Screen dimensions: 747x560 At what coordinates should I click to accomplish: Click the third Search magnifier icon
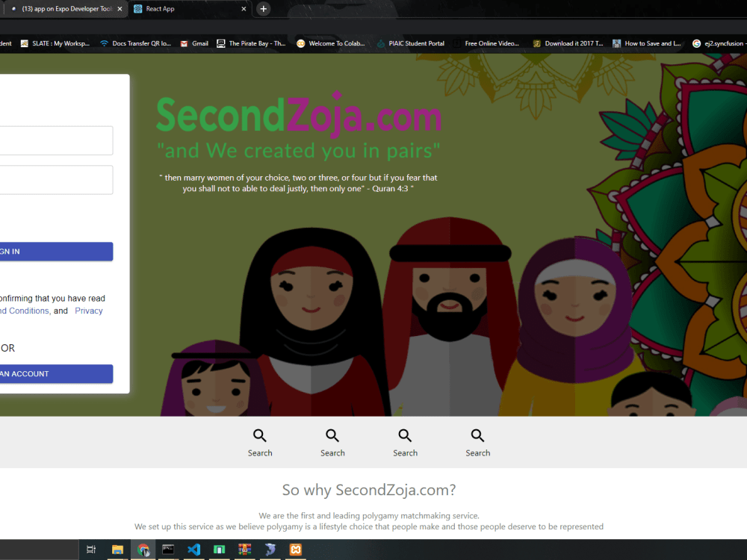tap(405, 435)
